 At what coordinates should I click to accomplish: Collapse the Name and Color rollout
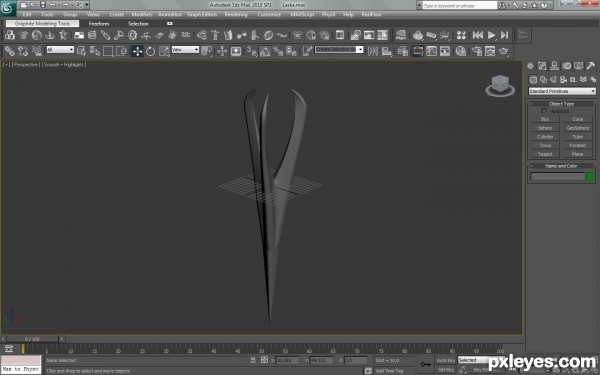(561, 166)
